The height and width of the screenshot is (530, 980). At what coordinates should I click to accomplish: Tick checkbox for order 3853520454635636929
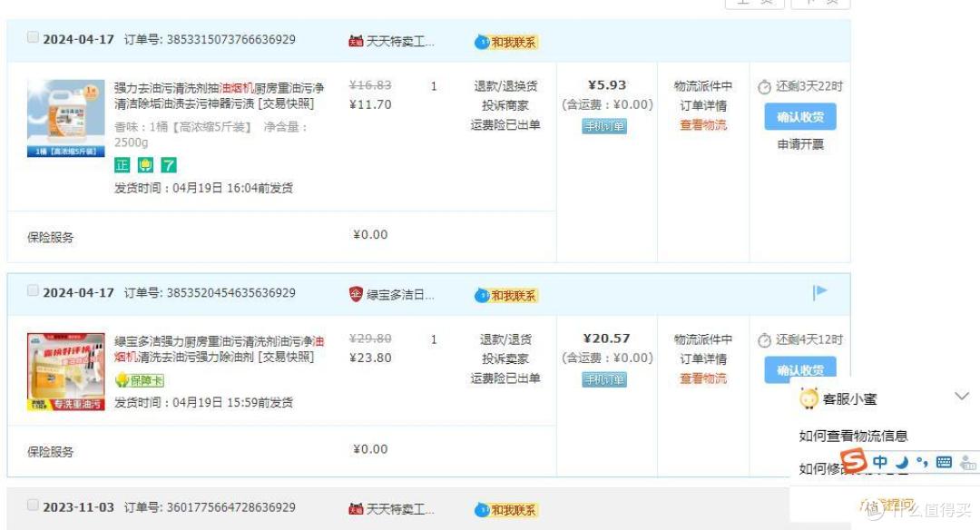click(33, 290)
